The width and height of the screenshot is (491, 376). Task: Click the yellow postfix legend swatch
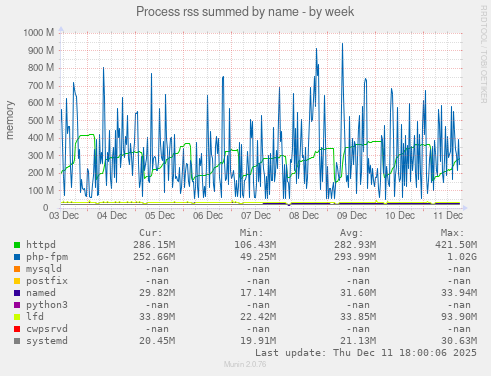[17, 281]
